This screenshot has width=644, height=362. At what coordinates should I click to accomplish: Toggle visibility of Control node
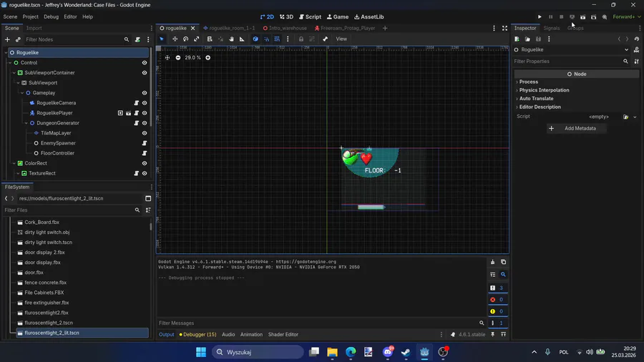(x=145, y=63)
